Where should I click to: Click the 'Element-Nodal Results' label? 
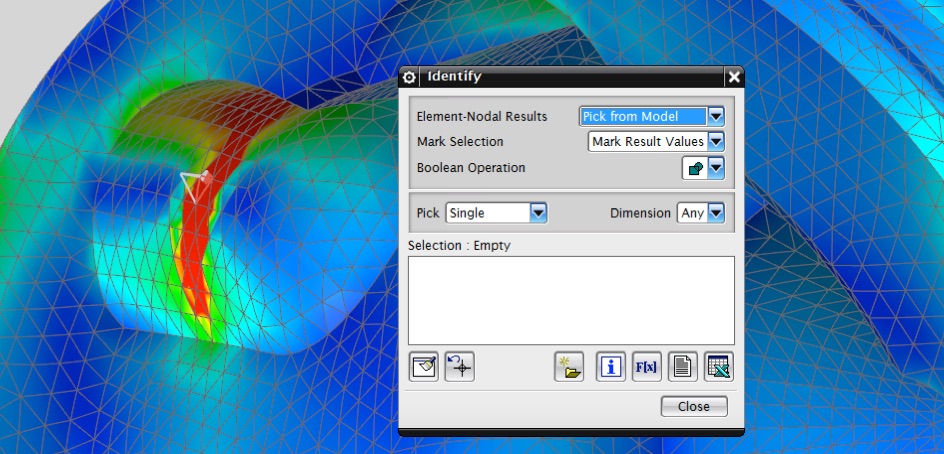tap(482, 116)
